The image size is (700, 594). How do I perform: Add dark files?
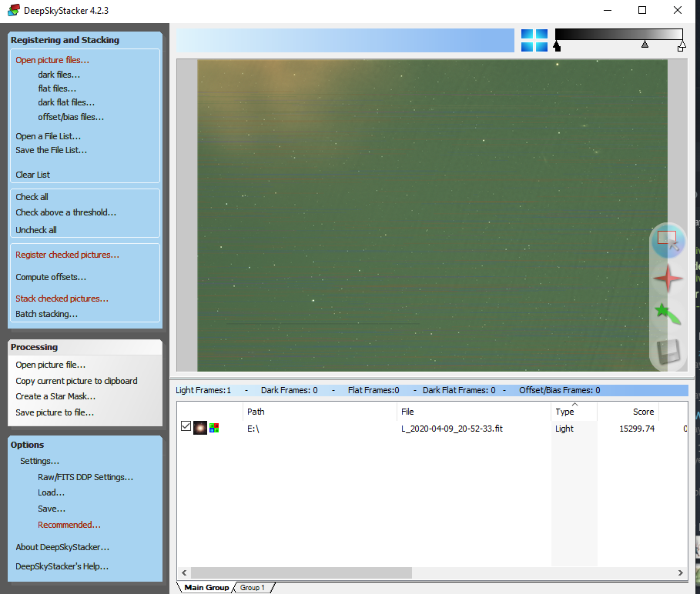(x=59, y=75)
